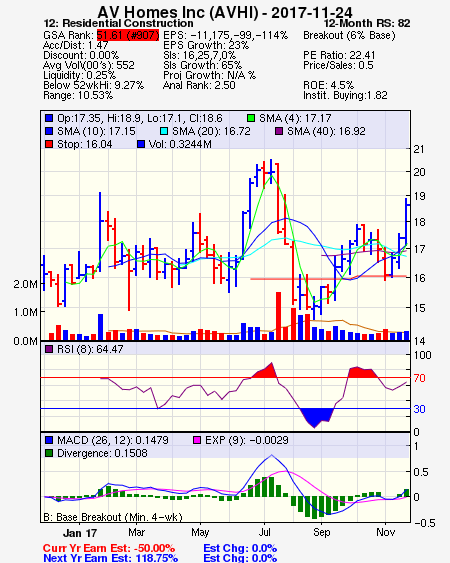Click the green Divergence legend square
Viewport: 450px width, 563px height.
click(49, 453)
